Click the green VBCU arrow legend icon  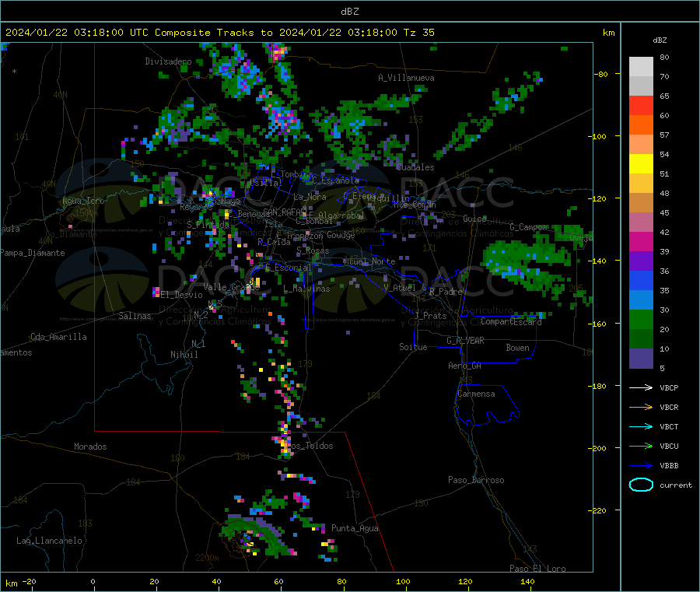pyautogui.click(x=641, y=446)
